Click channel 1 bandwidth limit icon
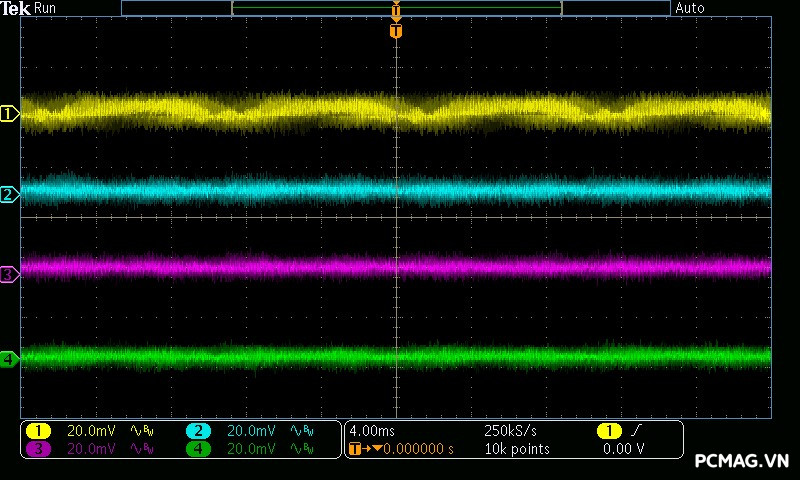This screenshot has height=480, width=800. tap(141, 431)
